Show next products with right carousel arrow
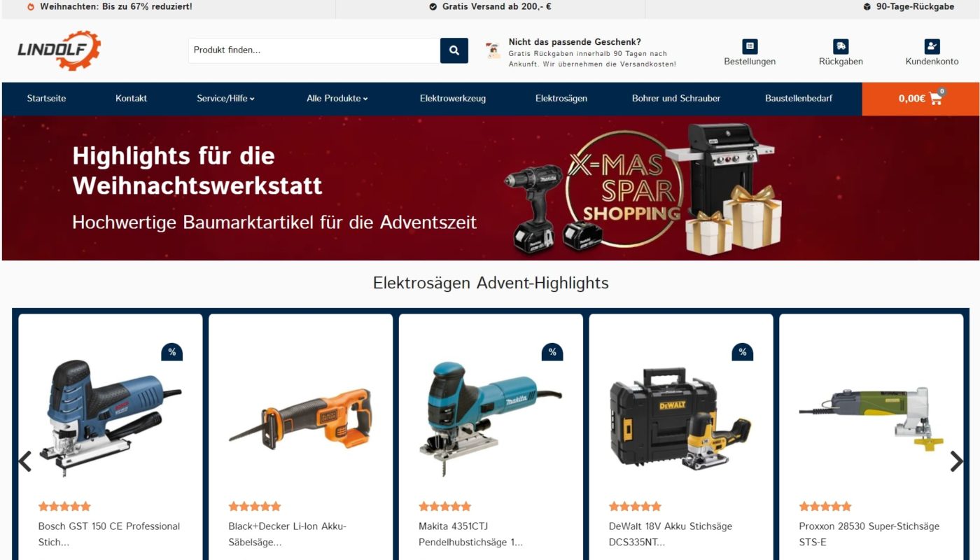This screenshot has width=980, height=560. coord(956,461)
